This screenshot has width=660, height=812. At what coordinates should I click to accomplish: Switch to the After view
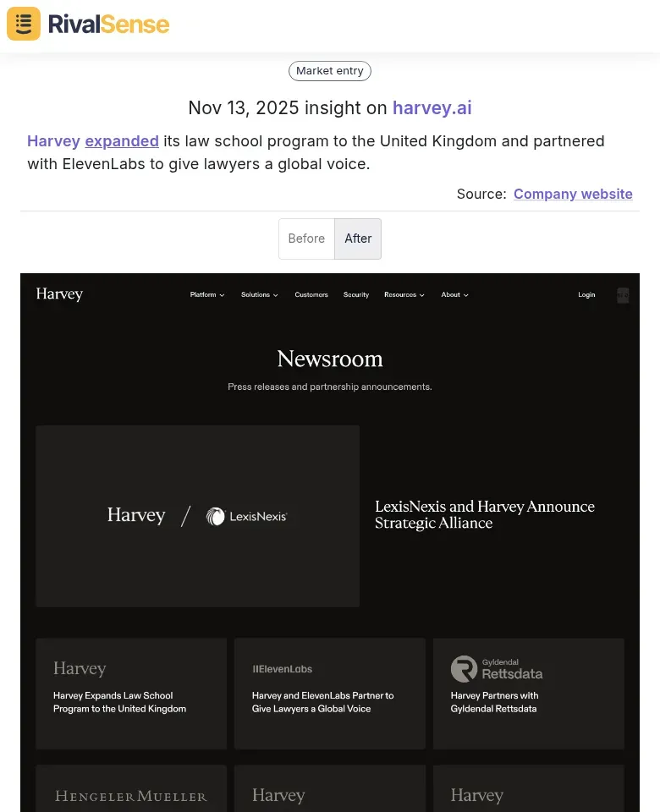[x=358, y=239]
